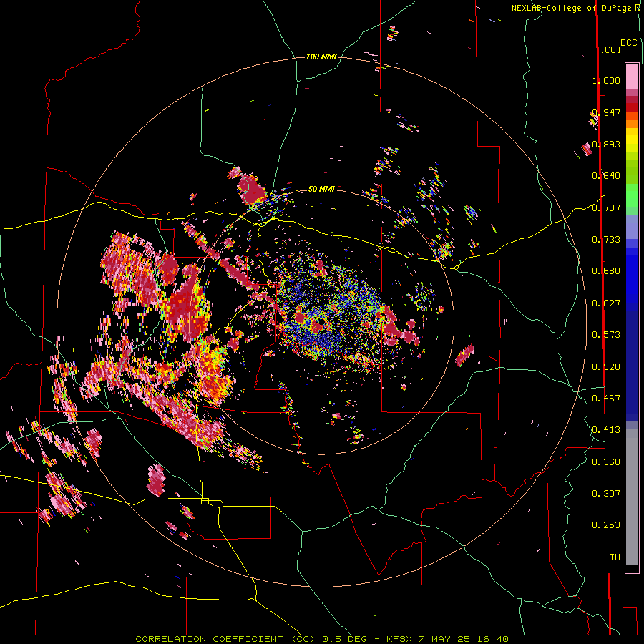Image resolution: width=644 pixels, height=644 pixels.
Task: Select the 0.787 scale value
Action: click(606, 208)
